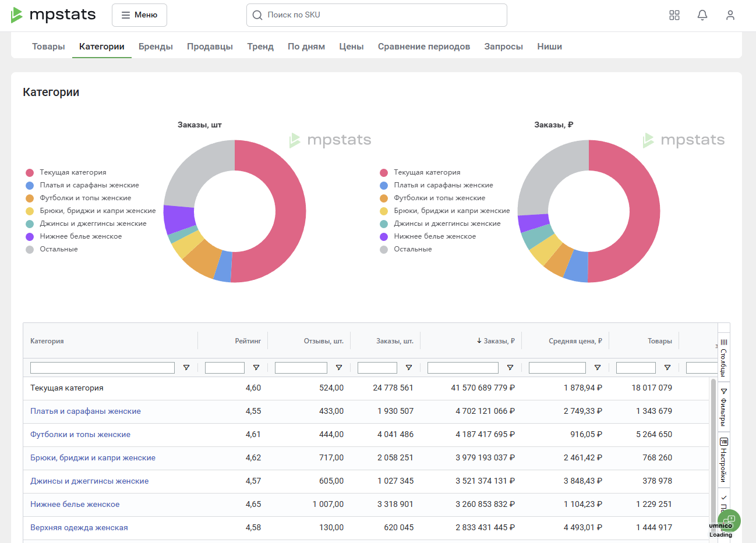The image size is (756, 543).
Task: Click the Поиск по SKU search field
Action: [377, 15]
